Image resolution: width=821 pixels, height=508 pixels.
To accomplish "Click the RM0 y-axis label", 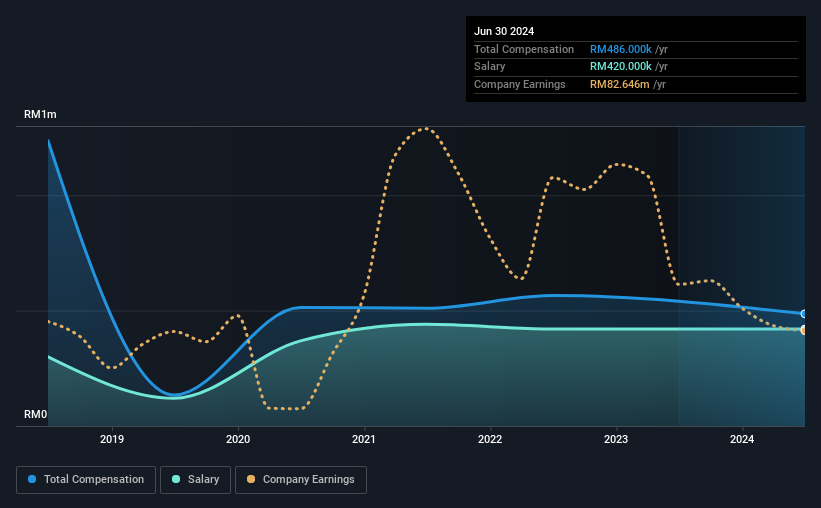I will click(x=36, y=414).
